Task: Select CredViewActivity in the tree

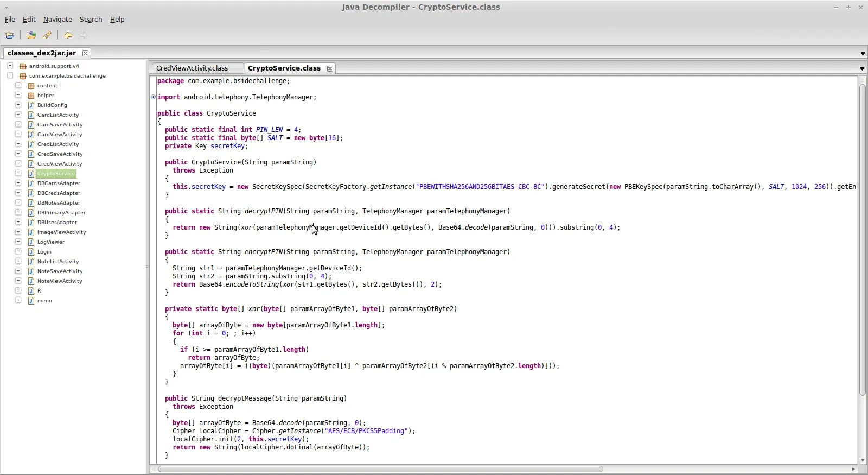Action: click(x=60, y=164)
